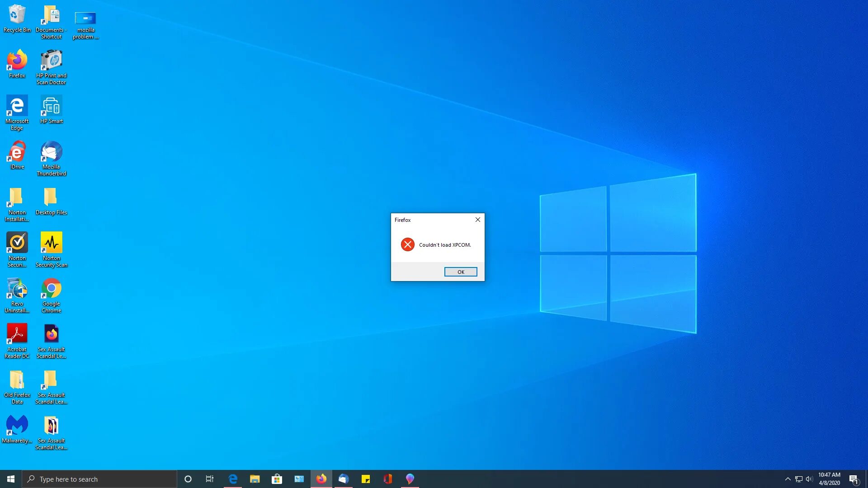Open Office from the taskbar

(x=388, y=479)
